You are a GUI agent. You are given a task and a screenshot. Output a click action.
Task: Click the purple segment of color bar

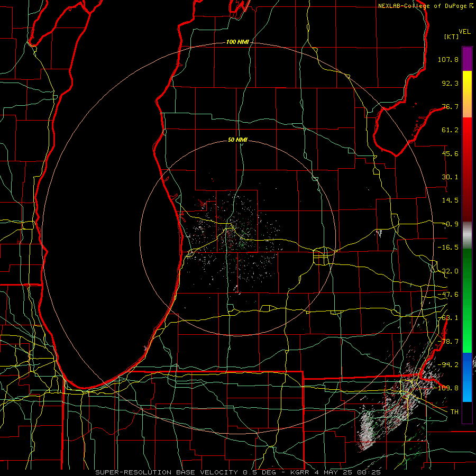tap(467, 59)
